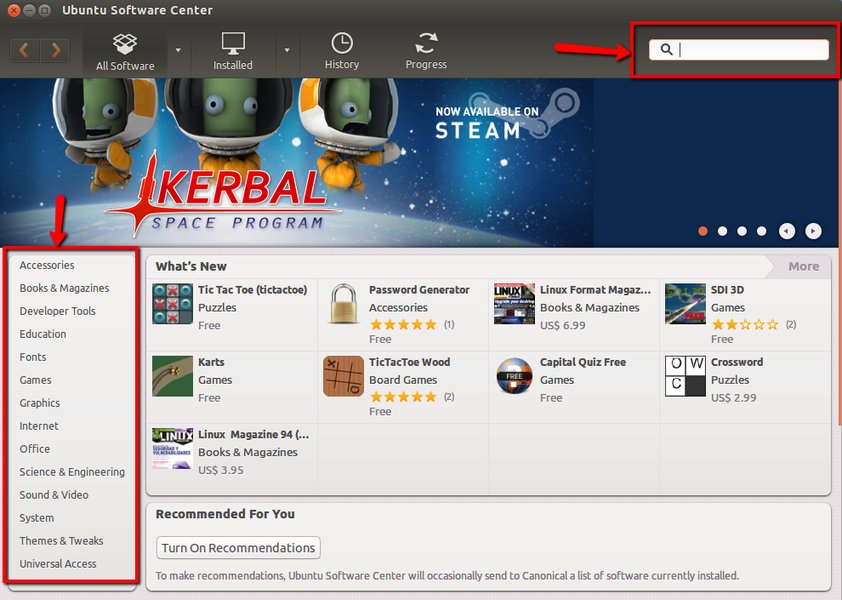Open the TicTacToe Wood app icon
Viewport: 842px width, 600px height.
[x=344, y=376]
